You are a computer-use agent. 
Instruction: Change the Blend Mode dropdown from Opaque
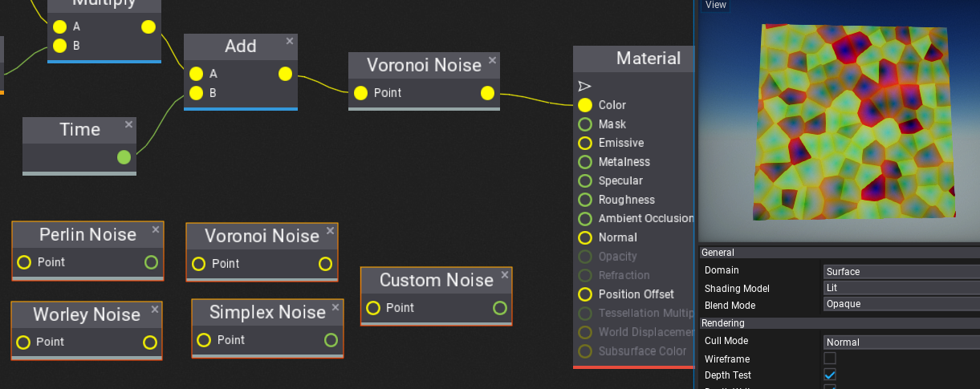point(901,304)
